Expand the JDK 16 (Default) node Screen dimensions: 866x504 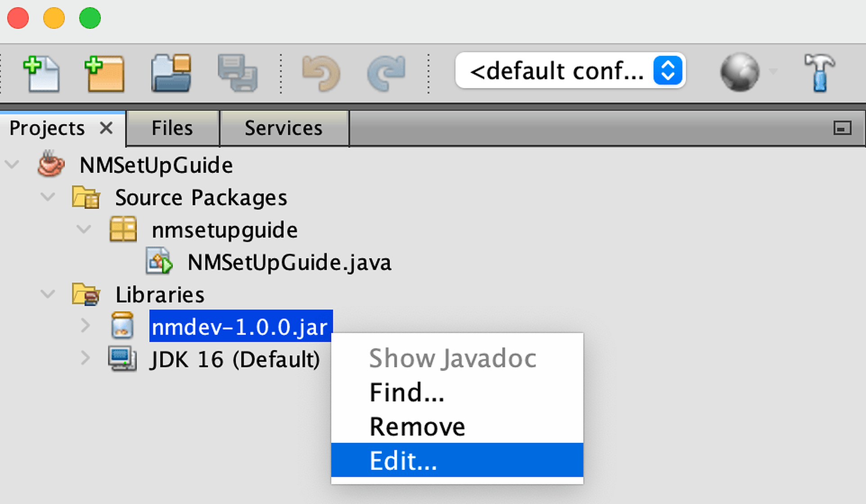(86, 358)
